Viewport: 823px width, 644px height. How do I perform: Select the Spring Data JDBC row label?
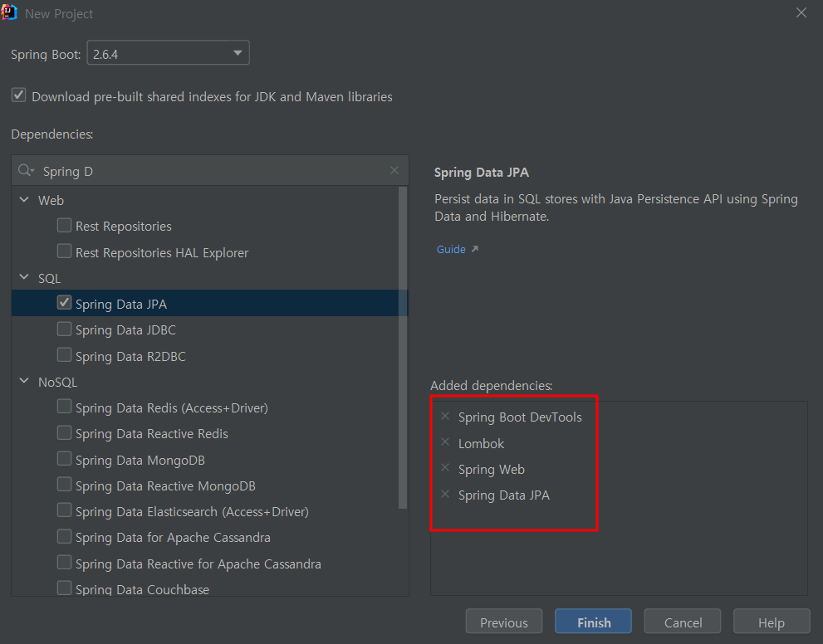125,329
